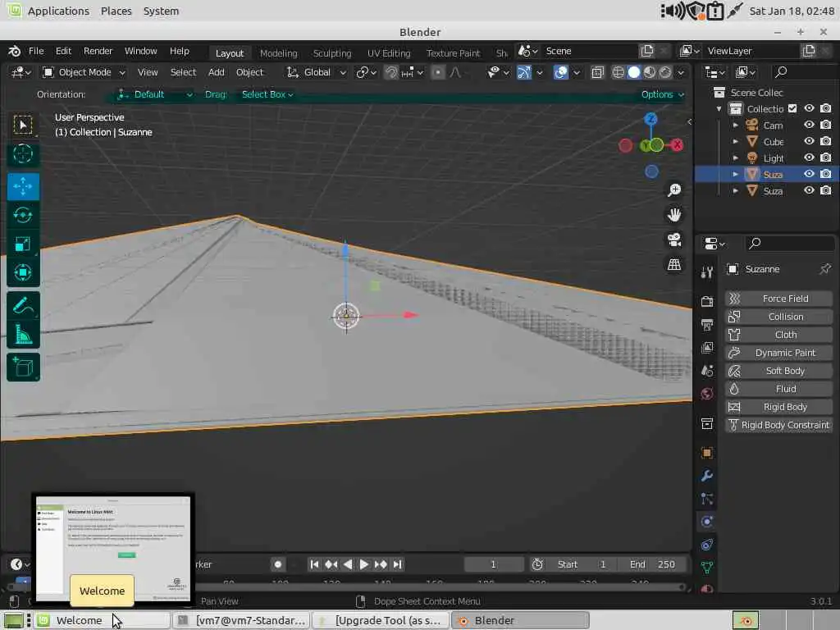Activate the Rotate tool
840x630 pixels.
[23, 216]
